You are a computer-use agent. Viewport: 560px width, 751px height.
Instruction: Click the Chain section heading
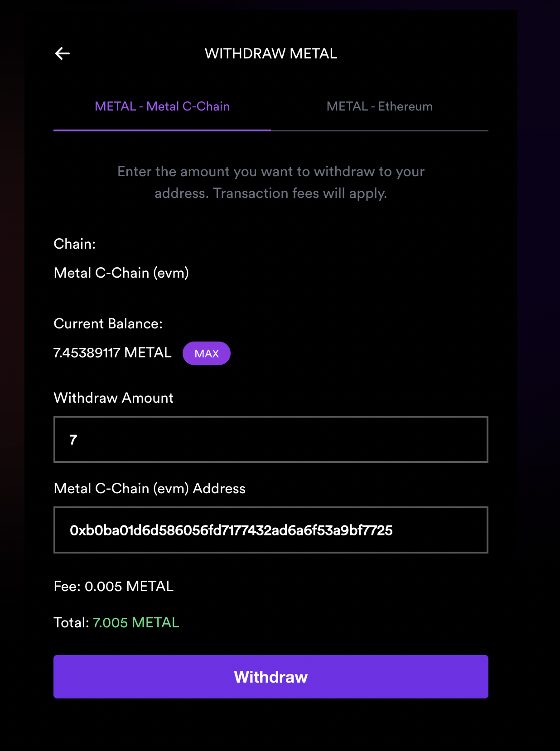click(x=75, y=243)
